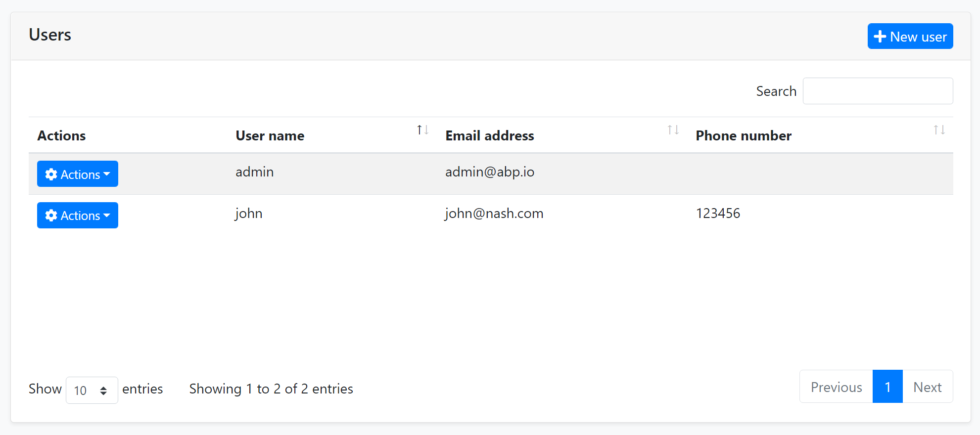Click the Phone number column header

(744, 135)
